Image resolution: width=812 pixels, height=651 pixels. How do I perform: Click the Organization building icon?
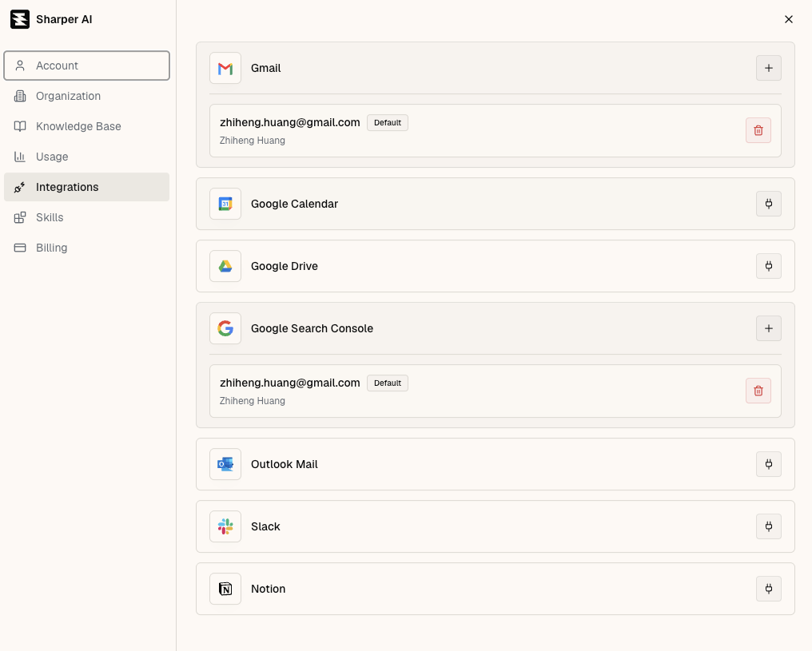click(x=20, y=96)
